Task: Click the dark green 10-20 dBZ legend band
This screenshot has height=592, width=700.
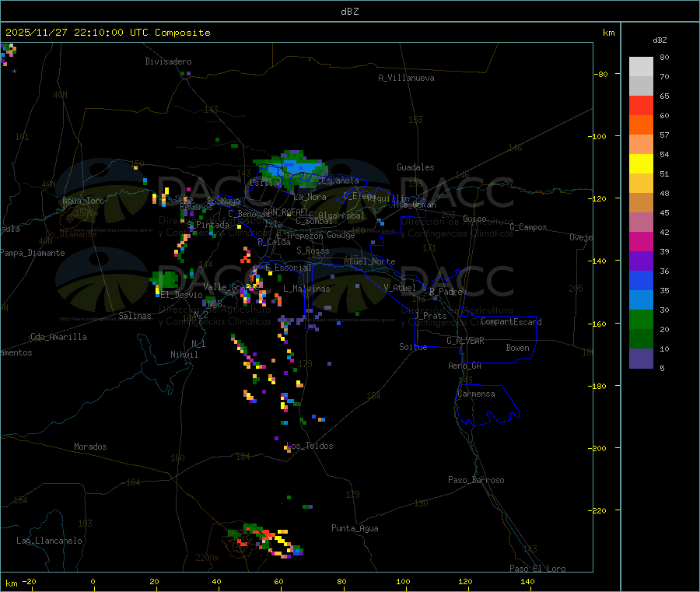Action: (641, 339)
